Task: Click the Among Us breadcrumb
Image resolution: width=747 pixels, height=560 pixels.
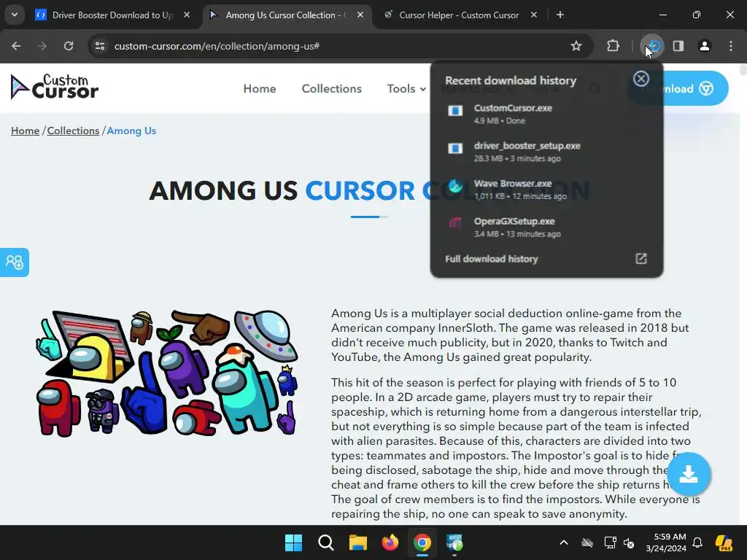Action: [131, 131]
